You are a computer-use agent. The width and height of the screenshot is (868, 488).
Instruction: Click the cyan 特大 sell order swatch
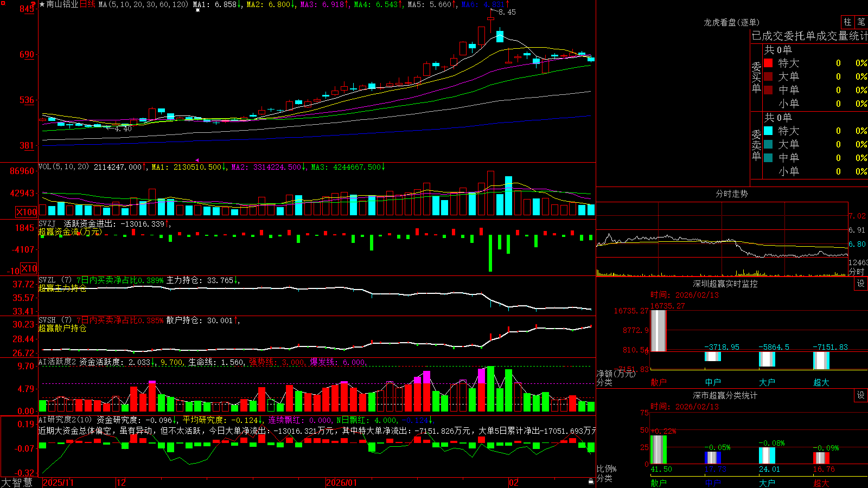tap(768, 131)
